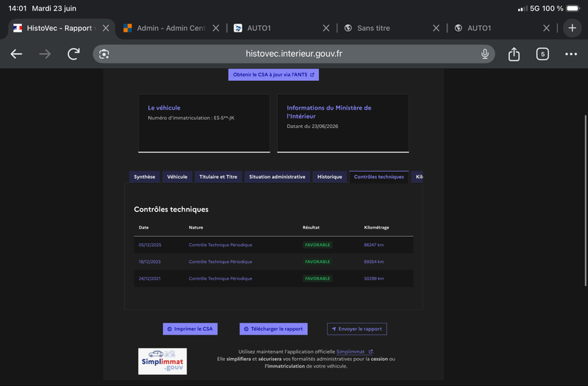This screenshot has height=386, width=588.
Task: Open the Situation administrative tab
Action: (x=277, y=176)
